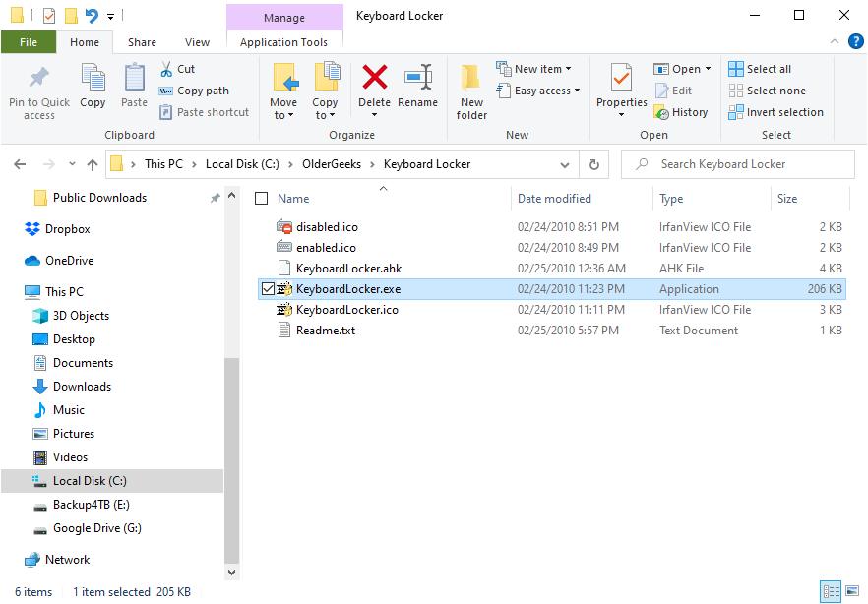Click the Undo arrow in title bar
Screen dimensions: 868x604
pyautogui.click(x=92, y=16)
